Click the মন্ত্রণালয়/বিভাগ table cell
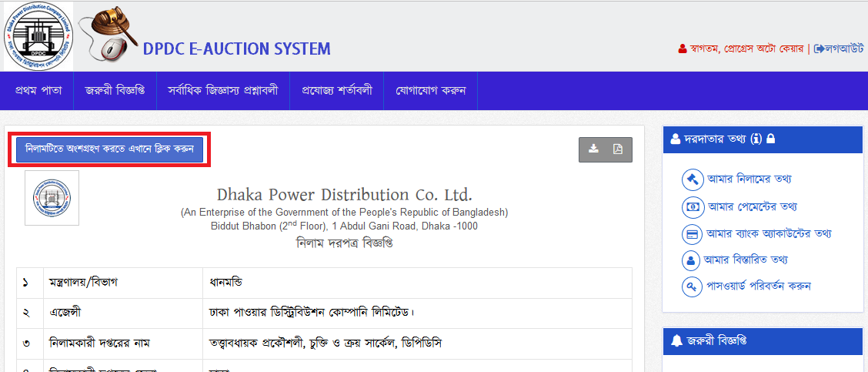The image size is (868, 372). [x=123, y=283]
